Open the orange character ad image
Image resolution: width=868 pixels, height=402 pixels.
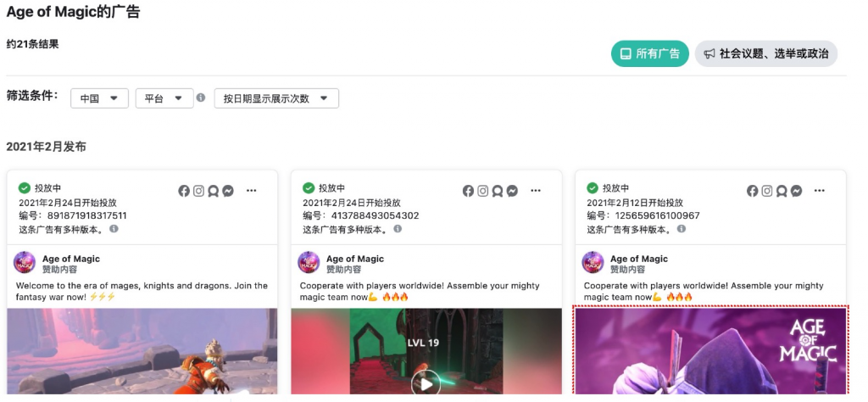coord(142,351)
